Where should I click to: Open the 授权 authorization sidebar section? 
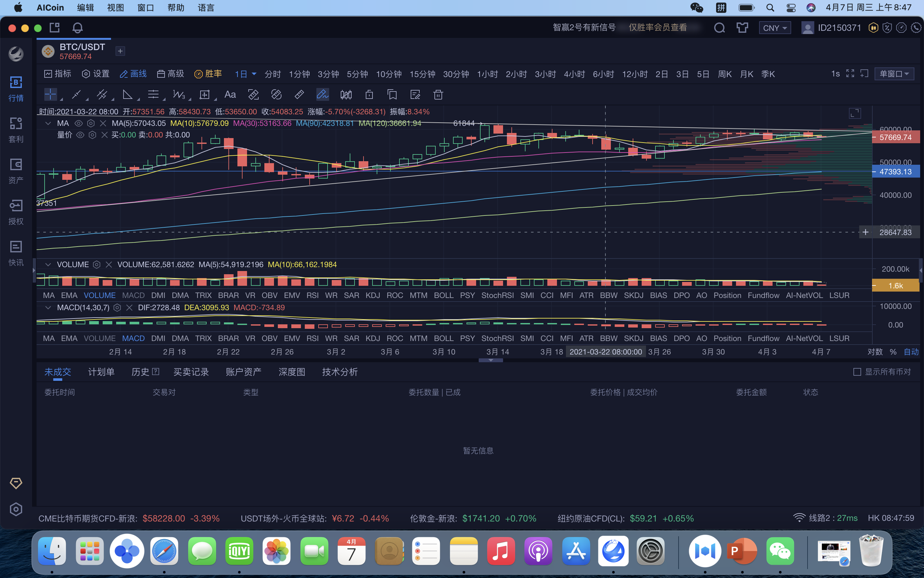[16, 212]
